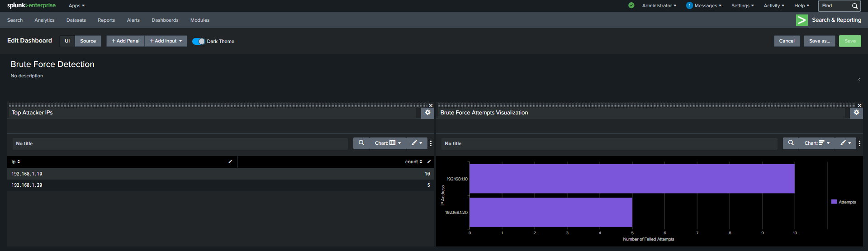Edit Brute Force Attempts Visualization title
Image resolution: width=868 pixels, height=251 pixels.
[641, 113]
